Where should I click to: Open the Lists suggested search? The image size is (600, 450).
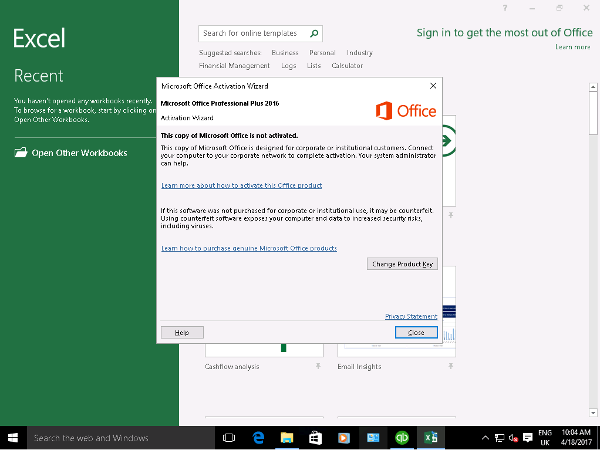coord(313,66)
